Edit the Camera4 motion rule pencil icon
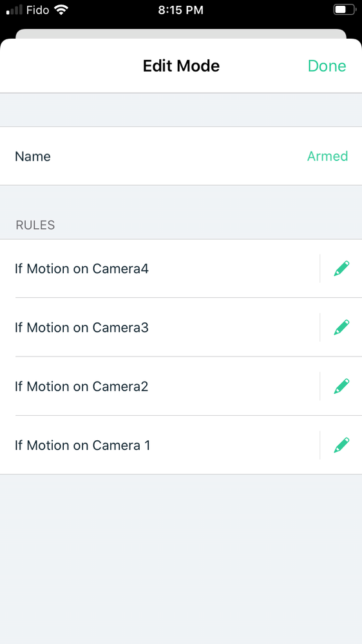This screenshot has height=644, width=362. [341, 269]
